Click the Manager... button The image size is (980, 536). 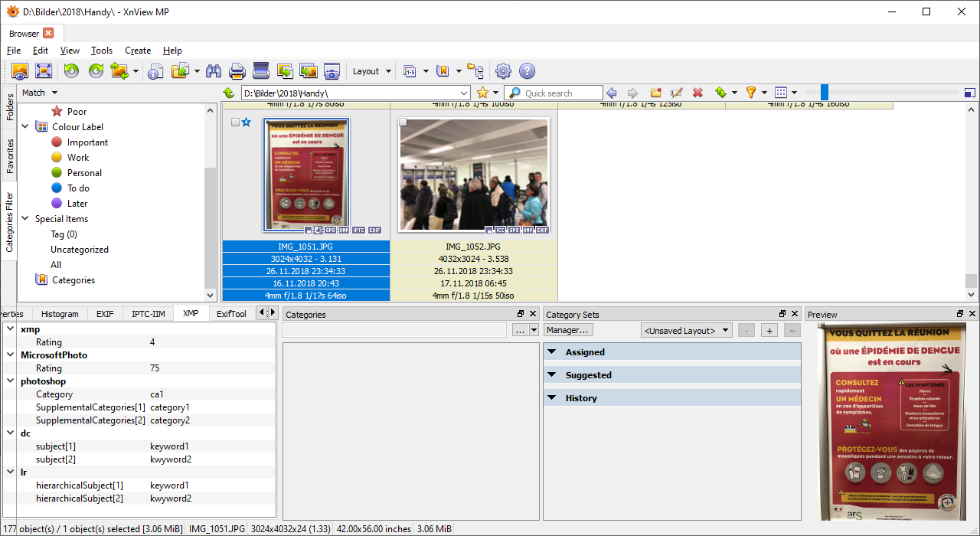click(568, 330)
